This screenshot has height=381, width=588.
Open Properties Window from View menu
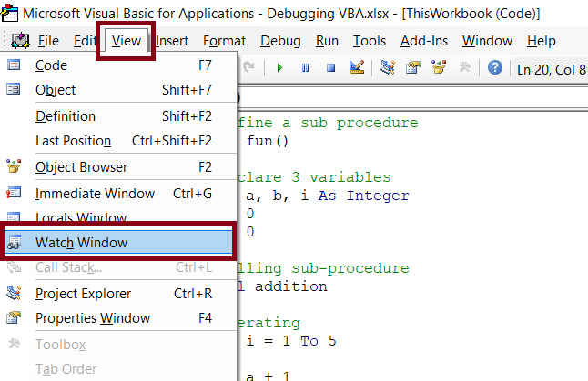point(120,318)
